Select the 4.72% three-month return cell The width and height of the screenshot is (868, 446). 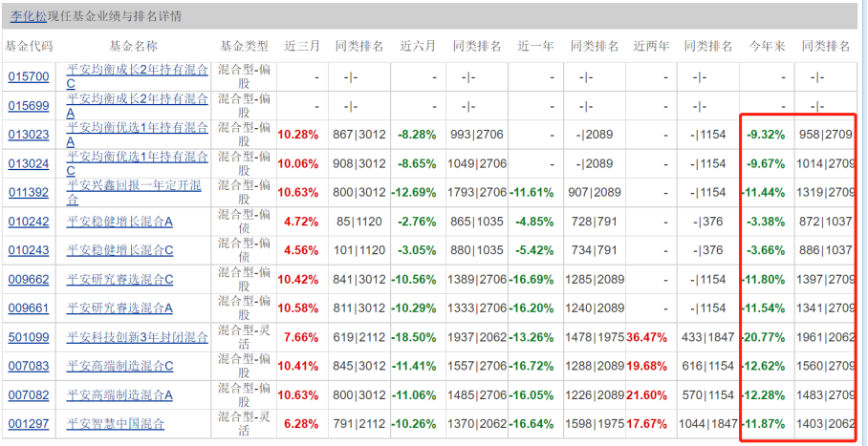coord(301,222)
